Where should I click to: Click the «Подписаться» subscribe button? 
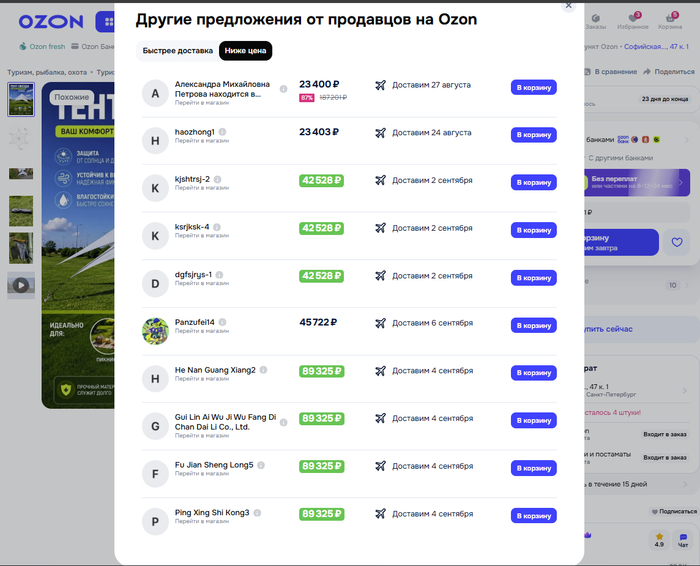click(x=674, y=512)
